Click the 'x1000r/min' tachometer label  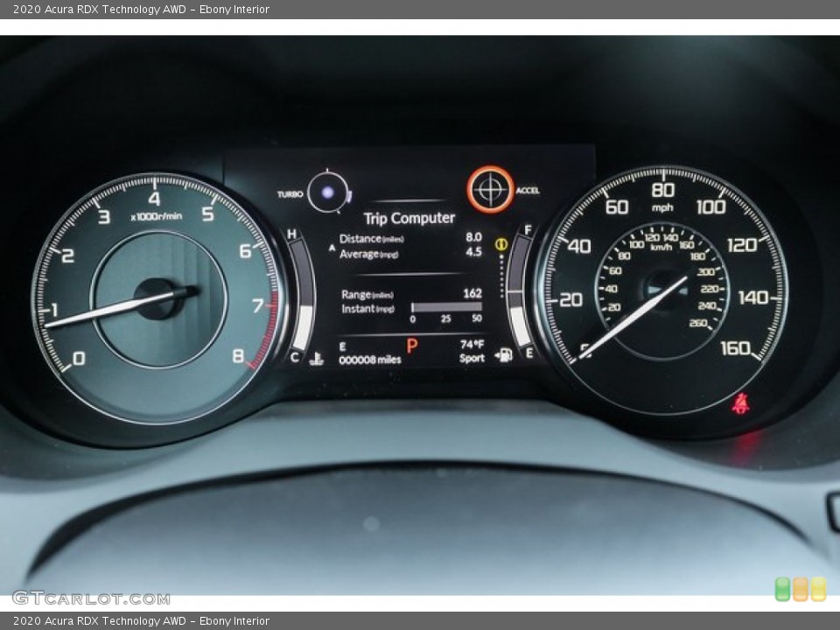click(x=157, y=216)
